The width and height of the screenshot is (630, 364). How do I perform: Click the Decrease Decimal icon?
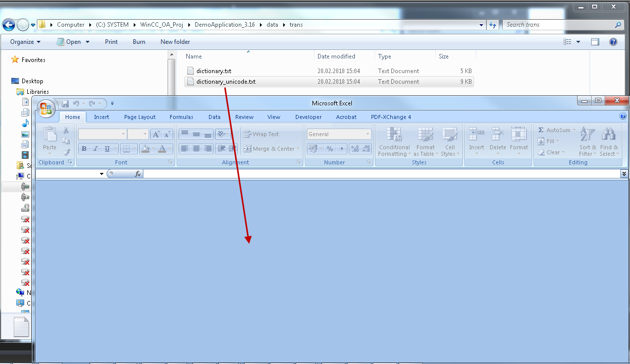coord(366,149)
